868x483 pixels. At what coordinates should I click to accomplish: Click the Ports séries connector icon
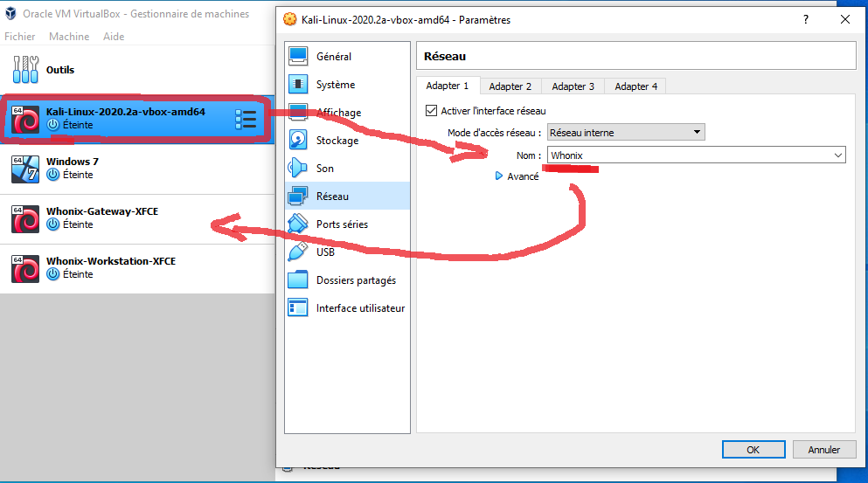coord(298,224)
